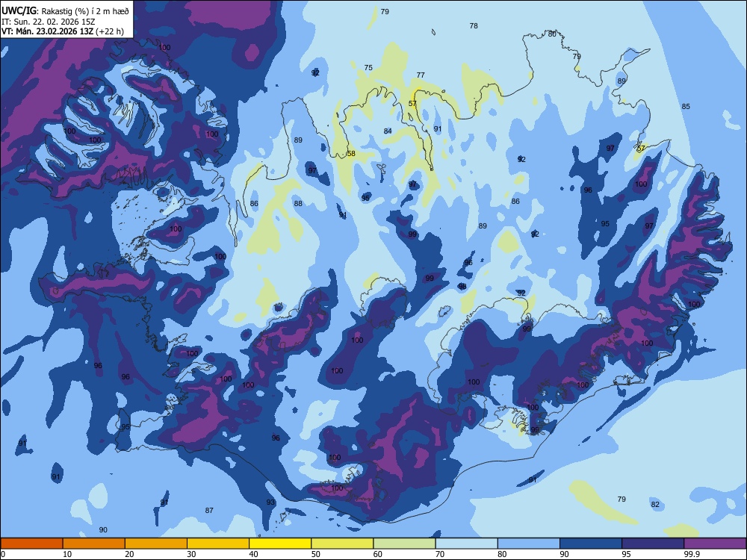This screenshot has height=560, width=747.
Task: Click the 80–90 light blue legend swatch
Action: pyautogui.click(x=529, y=544)
